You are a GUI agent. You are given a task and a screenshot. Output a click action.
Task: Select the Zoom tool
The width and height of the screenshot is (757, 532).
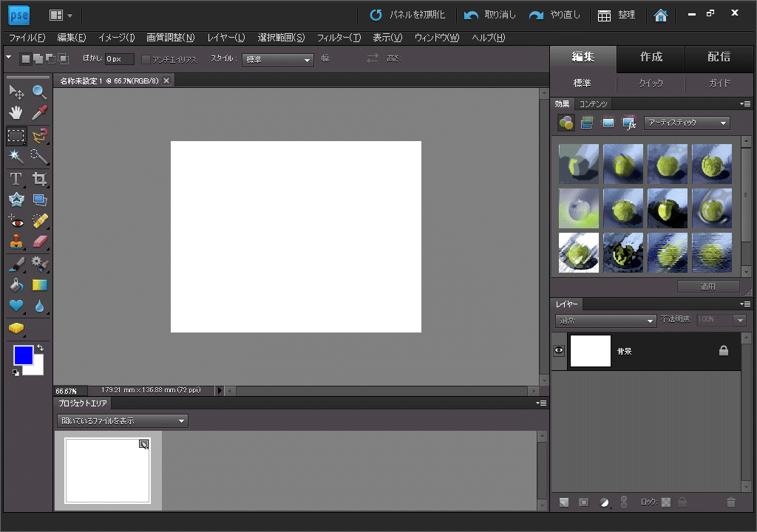38,91
